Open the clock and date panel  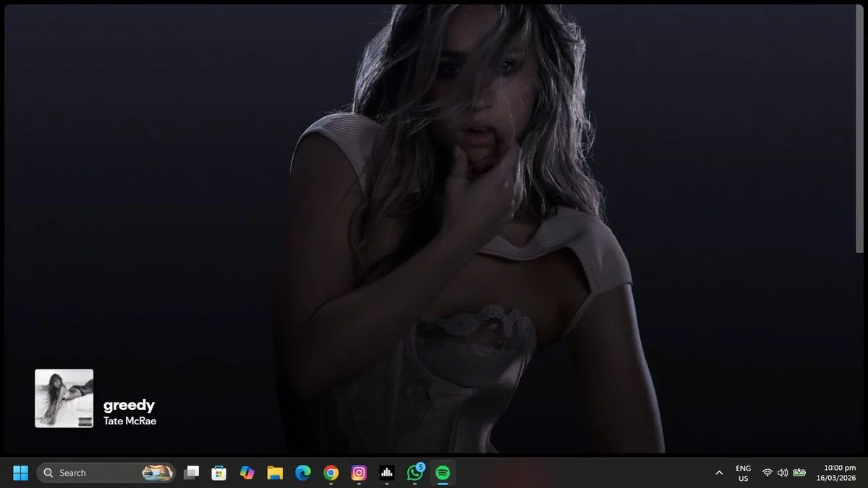point(835,473)
